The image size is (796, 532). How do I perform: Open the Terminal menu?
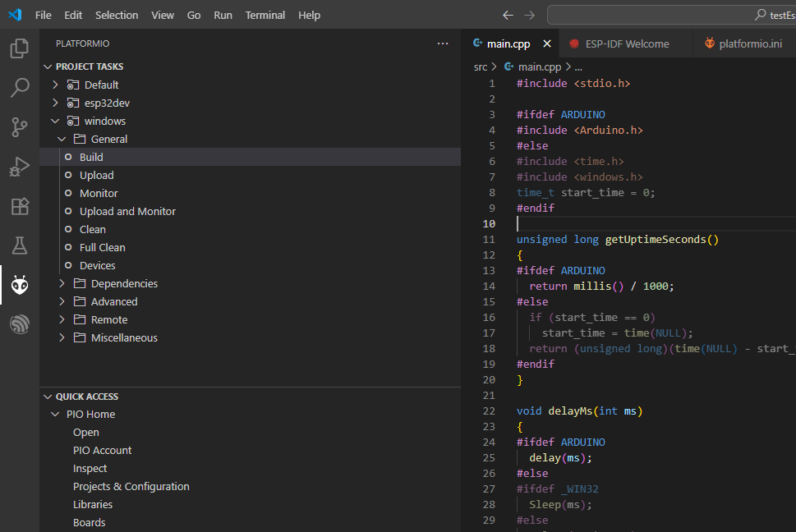click(265, 16)
